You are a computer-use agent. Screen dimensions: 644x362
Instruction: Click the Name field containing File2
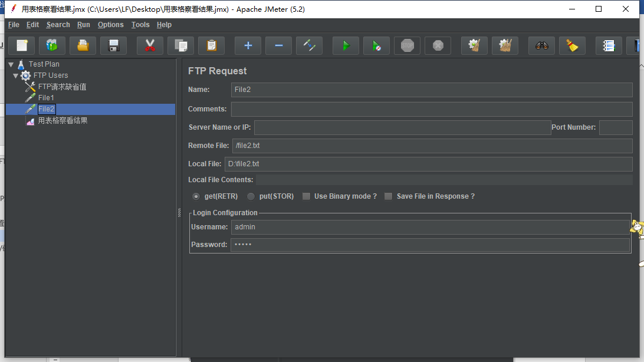[432, 90]
